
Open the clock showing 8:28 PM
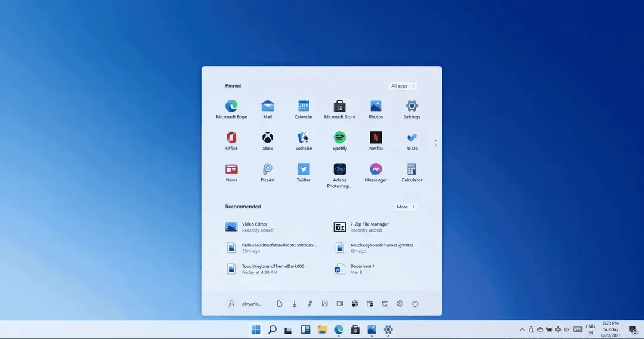tap(611, 329)
